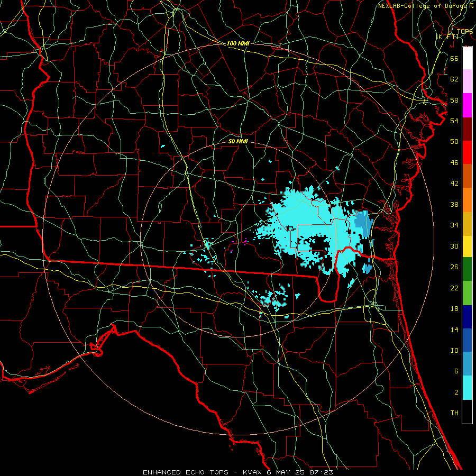Image resolution: width=476 pixels, height=476 pixels.
Task: Click the light green 26 kft swatch
Action: point(467,293)
